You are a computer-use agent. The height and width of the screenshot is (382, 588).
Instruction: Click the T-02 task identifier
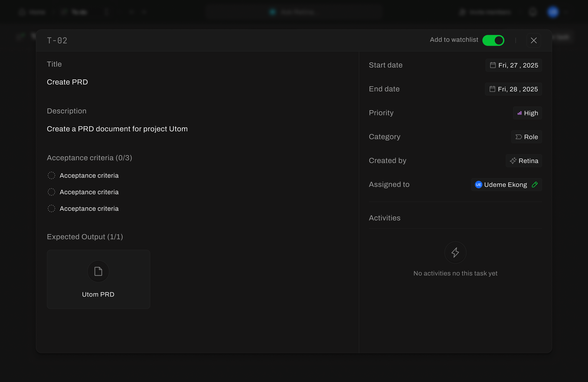point(57,40)
